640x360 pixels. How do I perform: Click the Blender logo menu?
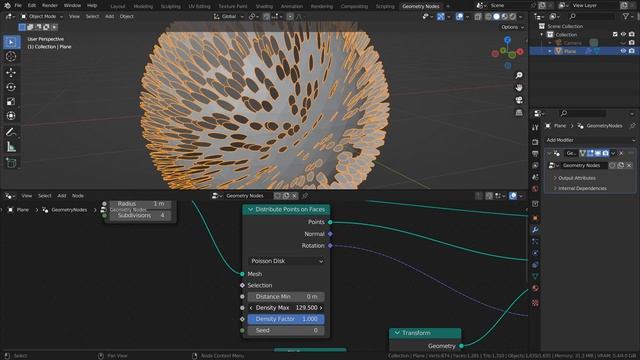point(7,6)
